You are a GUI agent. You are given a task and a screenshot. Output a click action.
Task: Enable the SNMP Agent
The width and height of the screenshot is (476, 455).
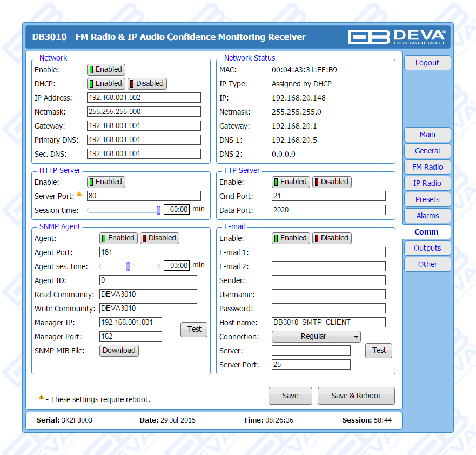click(x=118, y=238)
